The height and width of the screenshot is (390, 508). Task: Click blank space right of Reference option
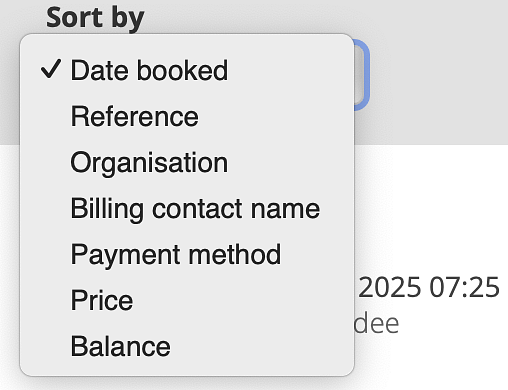pos(275,116)
